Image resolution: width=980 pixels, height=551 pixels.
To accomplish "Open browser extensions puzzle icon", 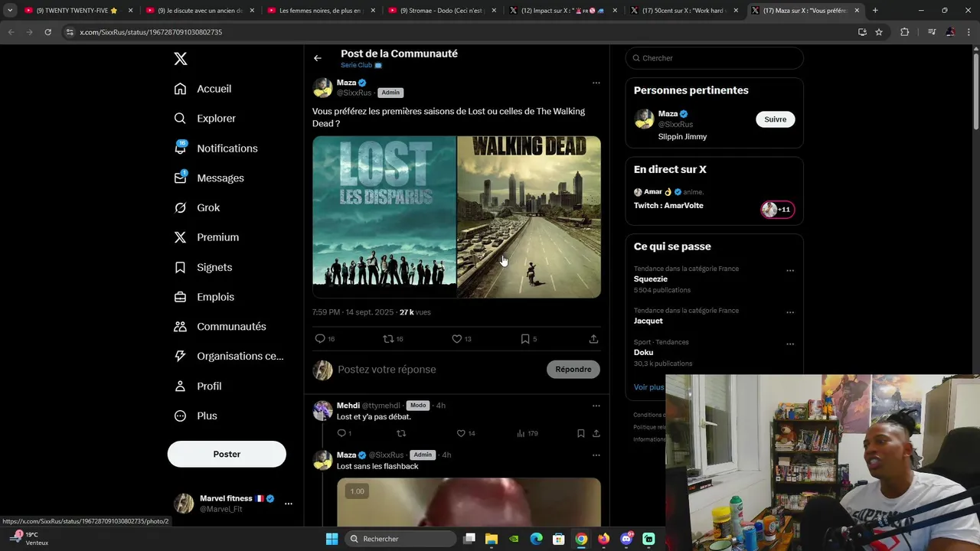I will pyautogui.click(x=904, y=32).
